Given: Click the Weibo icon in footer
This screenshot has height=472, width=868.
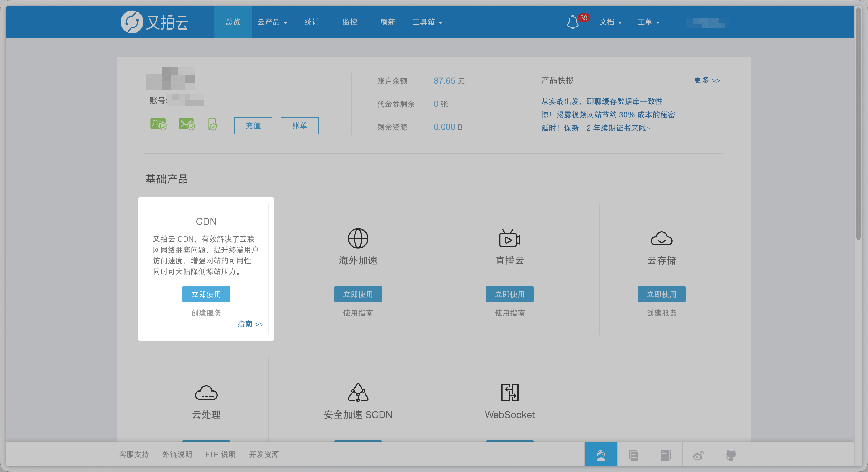Looking at the screenshot, I should 699,455.
